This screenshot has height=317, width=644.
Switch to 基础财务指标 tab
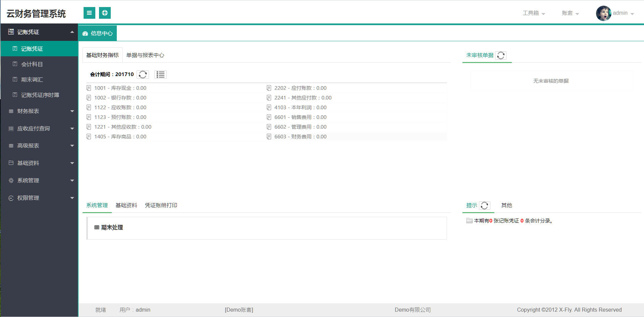(102, 55)
